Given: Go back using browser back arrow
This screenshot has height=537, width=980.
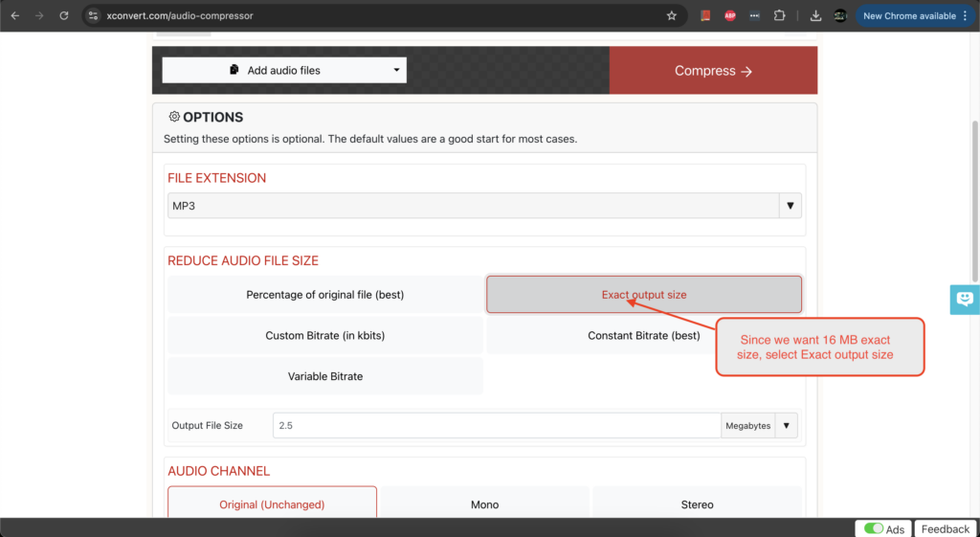Looking at the screenshot, I should tap(15, 15).
